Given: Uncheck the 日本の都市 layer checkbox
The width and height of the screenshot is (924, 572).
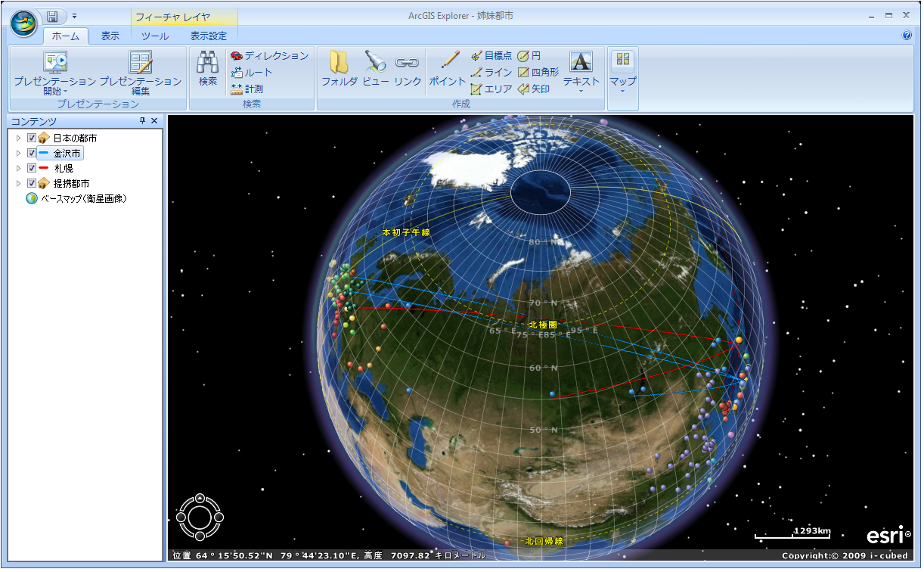Looking at the screenshot, I should (32, 138).
